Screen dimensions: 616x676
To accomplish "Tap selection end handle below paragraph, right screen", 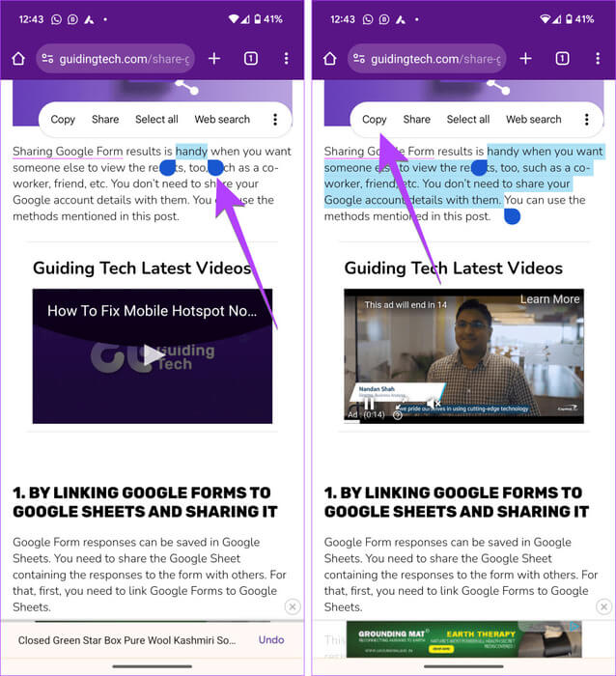I will [x=512, y=216].
